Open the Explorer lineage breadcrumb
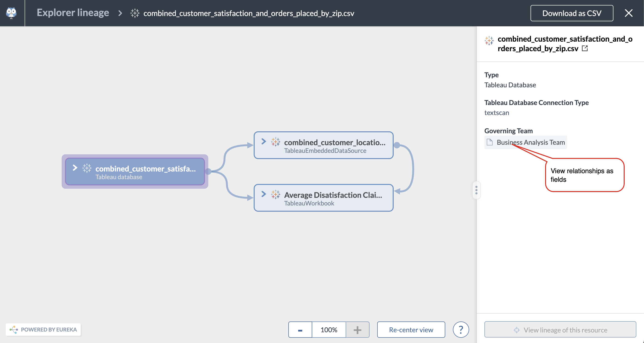This screenshot has height=343, width=644. [x=73, y=13]
